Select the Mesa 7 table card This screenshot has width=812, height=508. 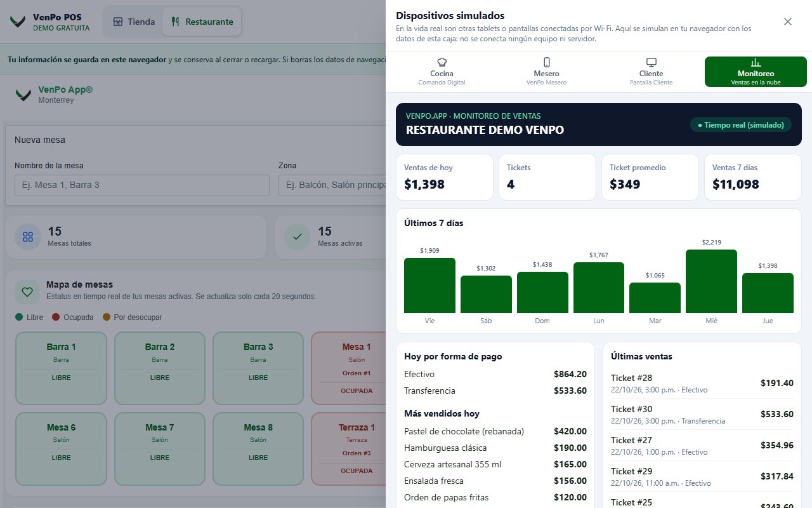click(160, 449)
